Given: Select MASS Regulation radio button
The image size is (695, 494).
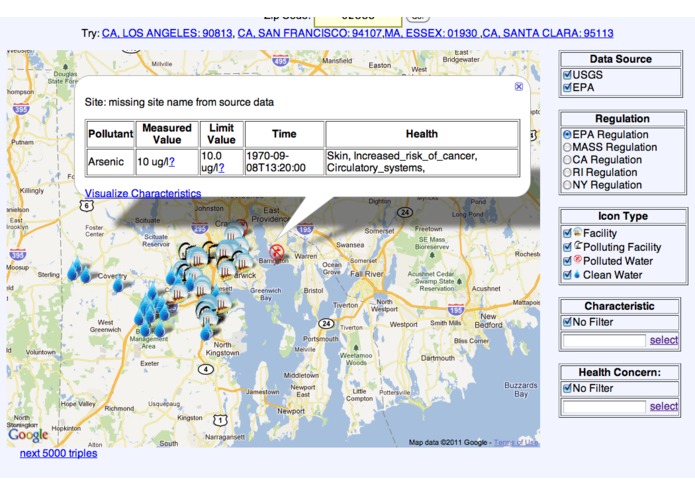Looking at the screenshot, I should 567,147.
